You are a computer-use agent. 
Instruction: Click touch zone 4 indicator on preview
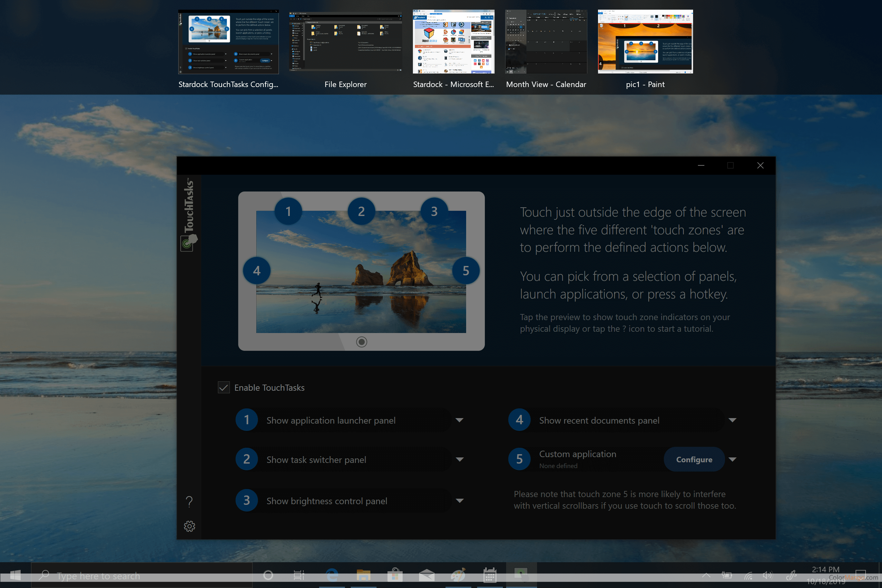tap(257, 270)
